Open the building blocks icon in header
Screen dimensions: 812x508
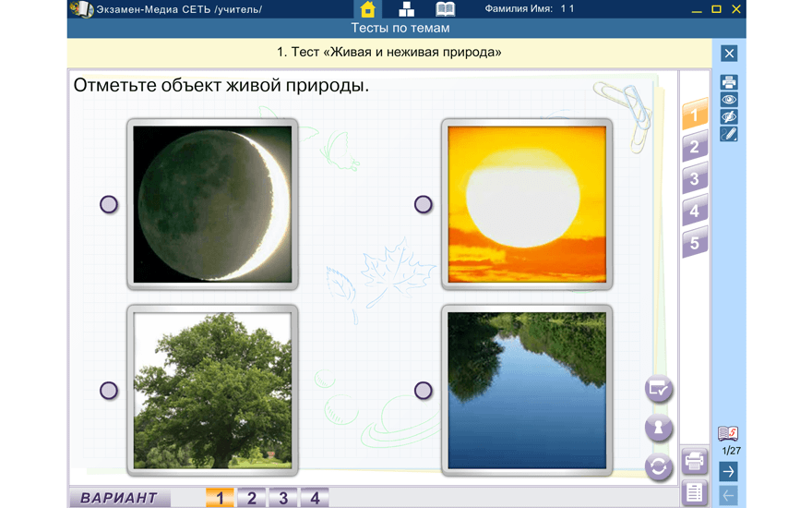coord(407,9)
